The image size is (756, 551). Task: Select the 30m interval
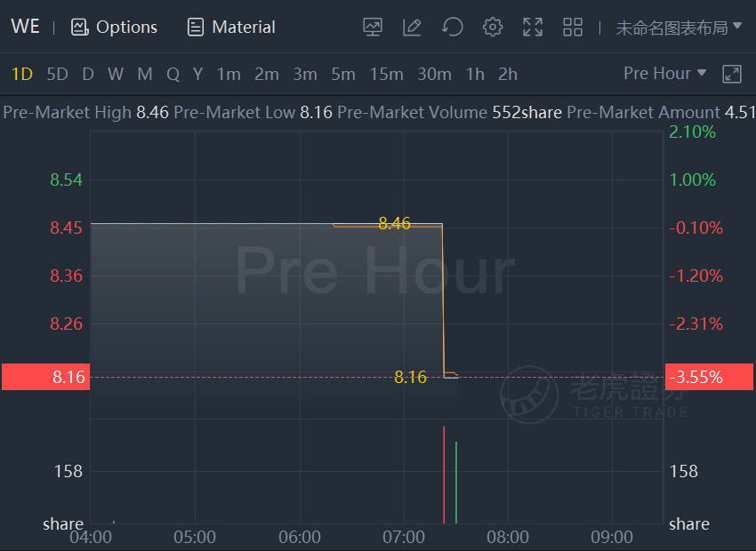[434, 74]
